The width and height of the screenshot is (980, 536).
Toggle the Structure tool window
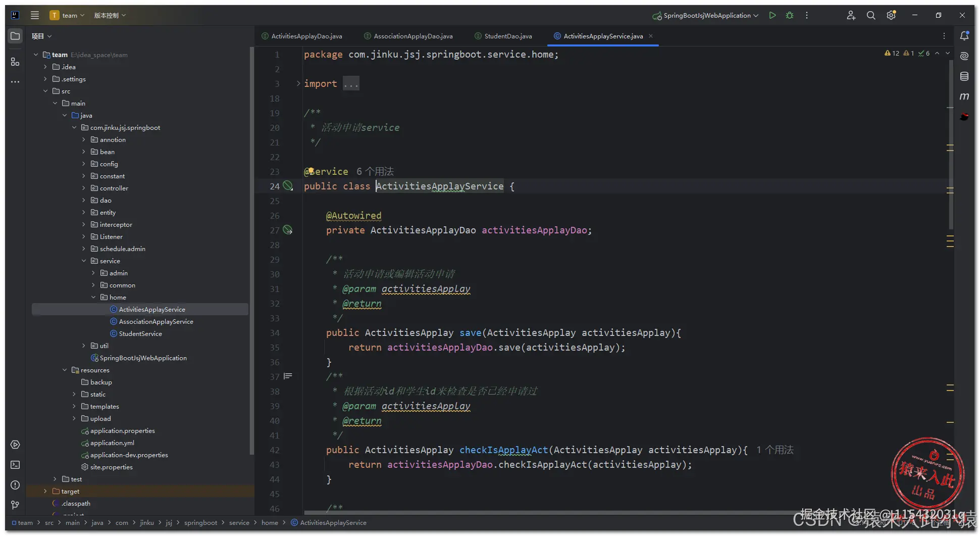pos(15,62)
